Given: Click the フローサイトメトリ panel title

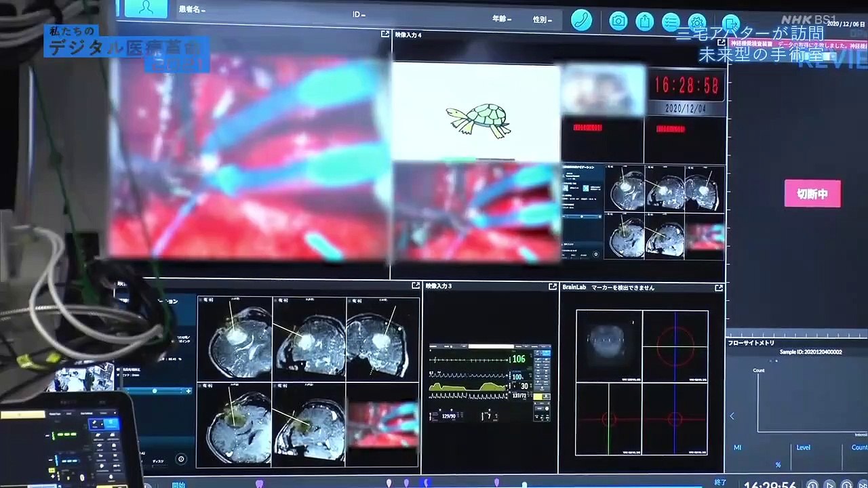Looking at the screenshot, I should click(x=751, y=343).
